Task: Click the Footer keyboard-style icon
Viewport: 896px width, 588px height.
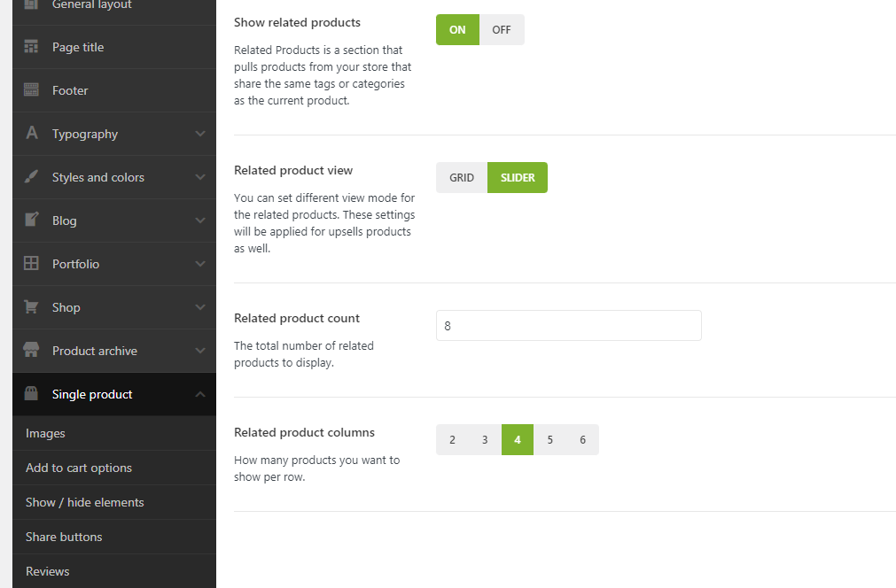Action: click(x=32, y=90)
